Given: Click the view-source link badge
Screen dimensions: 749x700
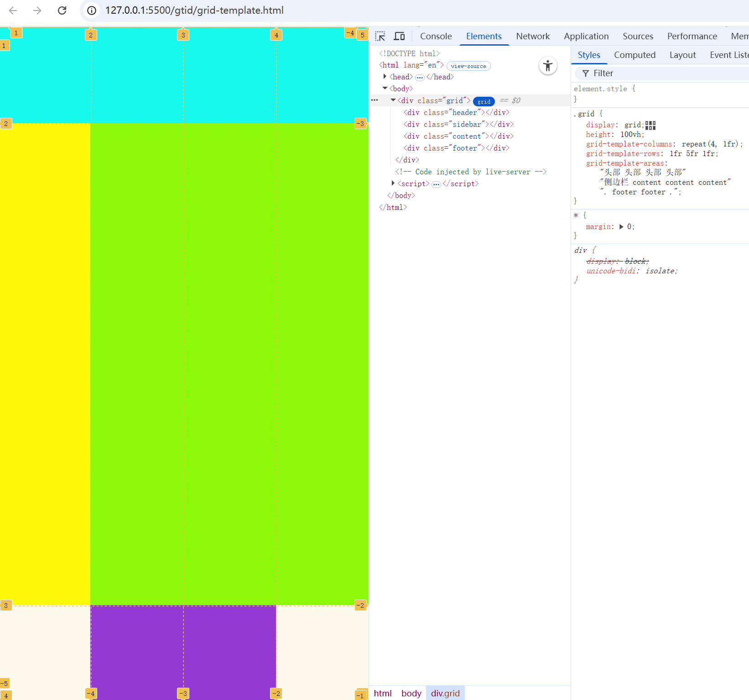Looking at the screenshot, I should tap(468, 66).
